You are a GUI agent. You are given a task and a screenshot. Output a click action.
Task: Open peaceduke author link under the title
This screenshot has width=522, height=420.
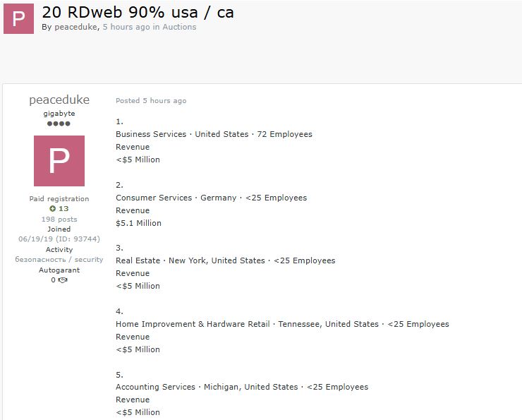pyautogui.click(x=76, y=27)
